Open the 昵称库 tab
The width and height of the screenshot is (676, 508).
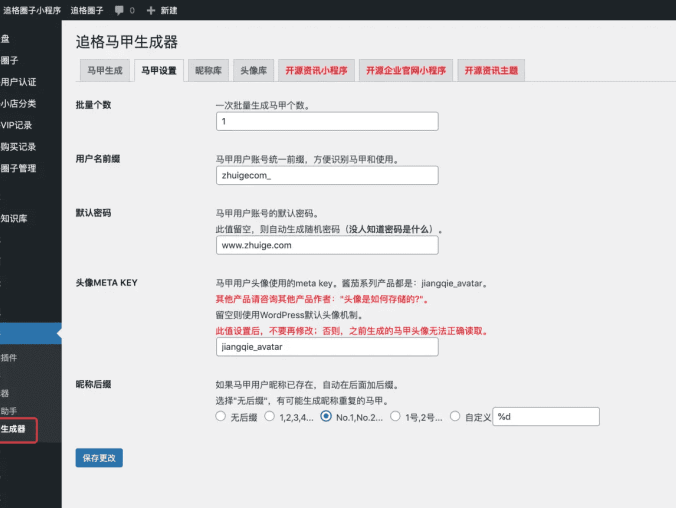click(x=208, y=71)
